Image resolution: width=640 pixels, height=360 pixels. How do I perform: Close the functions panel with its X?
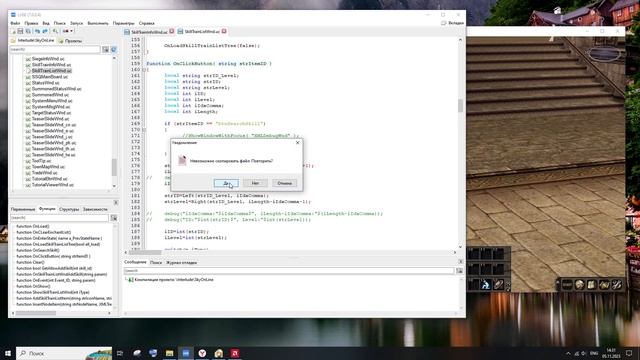coord(116,202)
